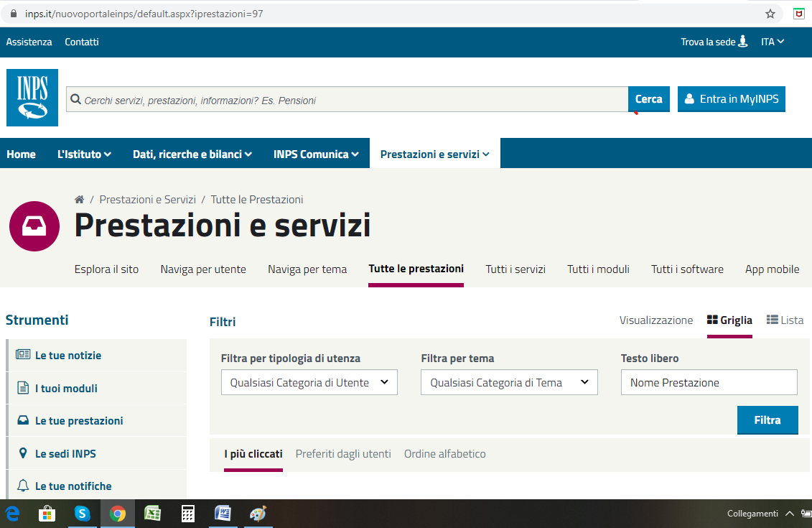Click the Filtra button
This screenshot has width=812, height=528.
click(767, 420)
